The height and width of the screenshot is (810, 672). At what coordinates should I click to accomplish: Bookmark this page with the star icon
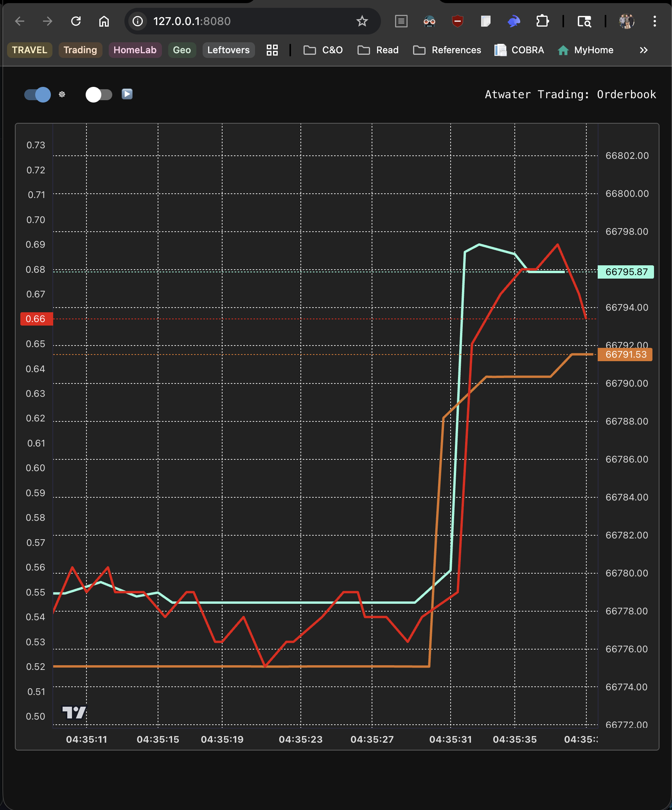point(362,21)
